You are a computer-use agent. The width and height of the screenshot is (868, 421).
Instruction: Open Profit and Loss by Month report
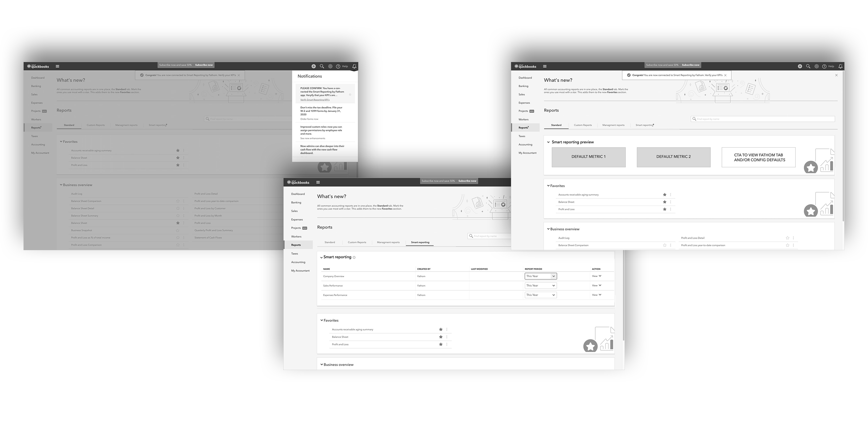(x=208, y=216)
